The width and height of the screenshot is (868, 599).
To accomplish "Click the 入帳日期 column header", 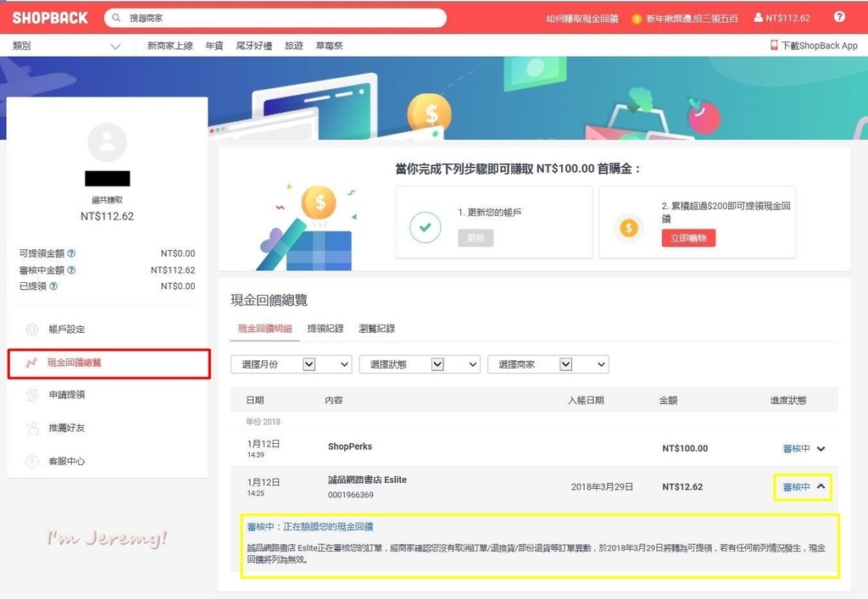I will point(586,400).
